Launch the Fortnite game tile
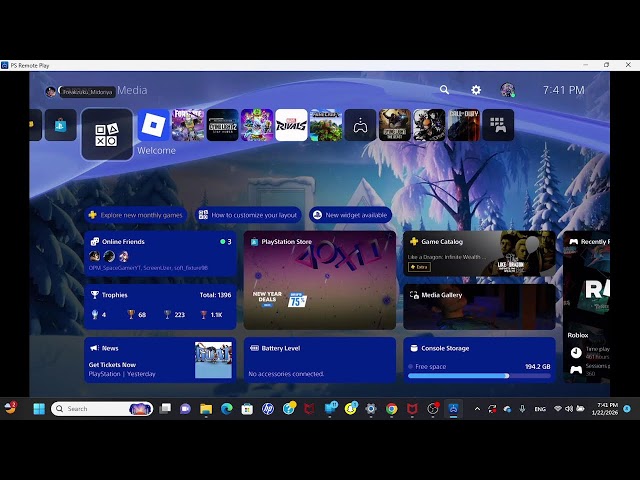The height and width of the screenshot is (480, 640). [188, 125]
